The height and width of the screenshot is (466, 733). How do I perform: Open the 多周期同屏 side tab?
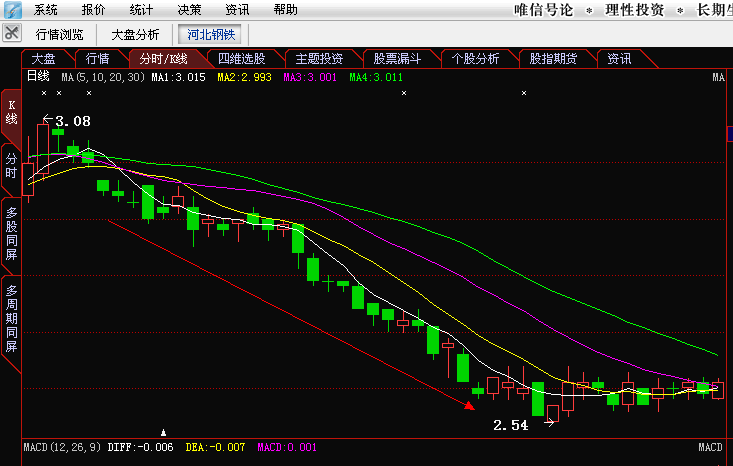[x=11, y=320]
